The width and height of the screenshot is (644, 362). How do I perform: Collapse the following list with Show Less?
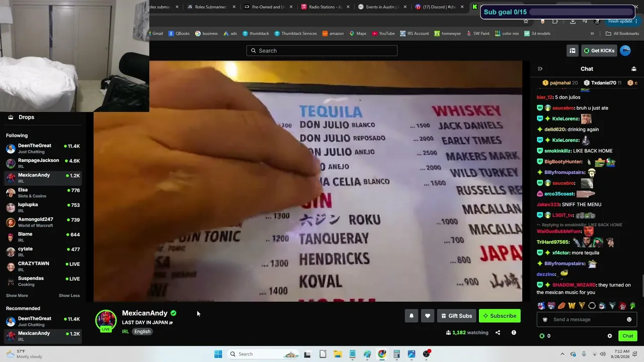pos(69,296)
